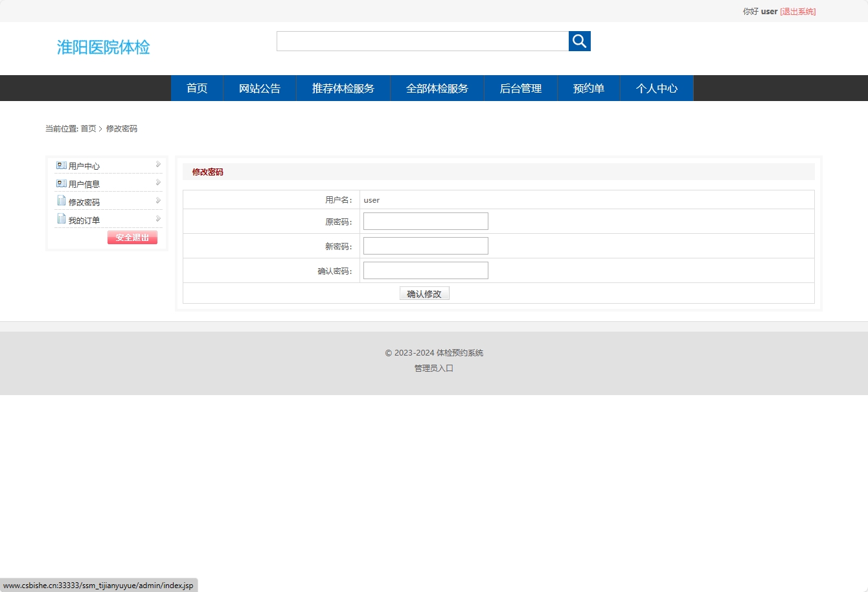The height and width of the screenshot is (592, 868).
Task: Open the 全部体检服务 menu
Action: click(x=437, y=88)
